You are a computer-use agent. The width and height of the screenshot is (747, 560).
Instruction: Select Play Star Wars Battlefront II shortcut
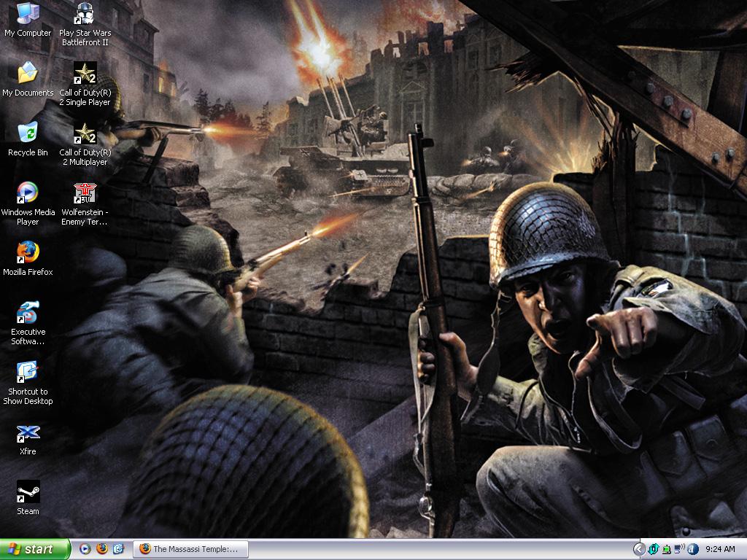tap(85, 25)
